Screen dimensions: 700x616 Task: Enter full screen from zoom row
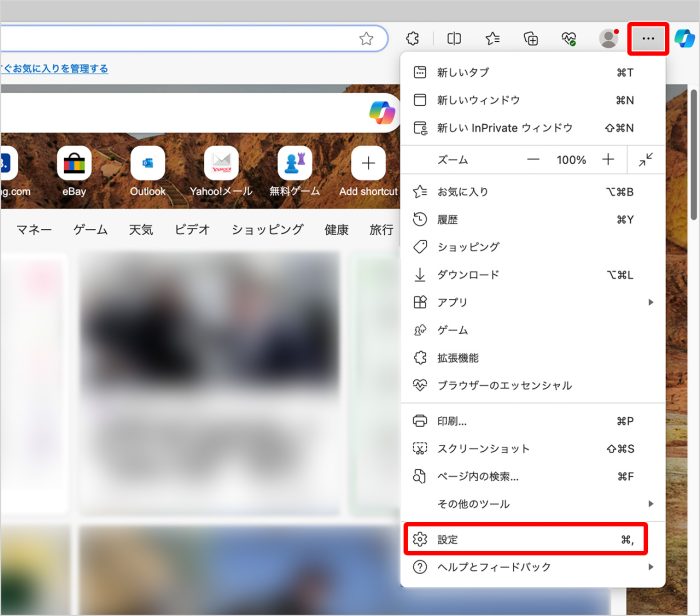coord(646,160)
